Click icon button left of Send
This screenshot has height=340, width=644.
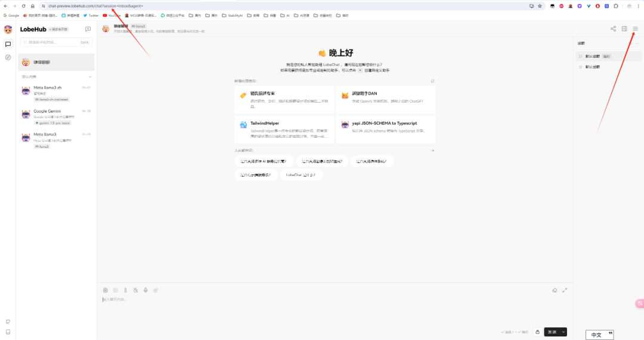[x=537, y=332]
